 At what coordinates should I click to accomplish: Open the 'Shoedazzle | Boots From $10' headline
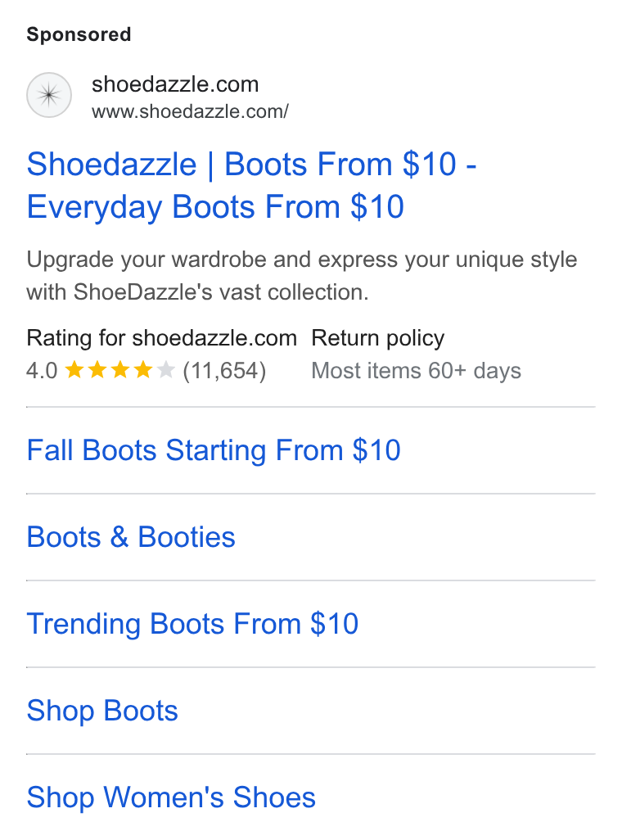[x=251, y=164]
